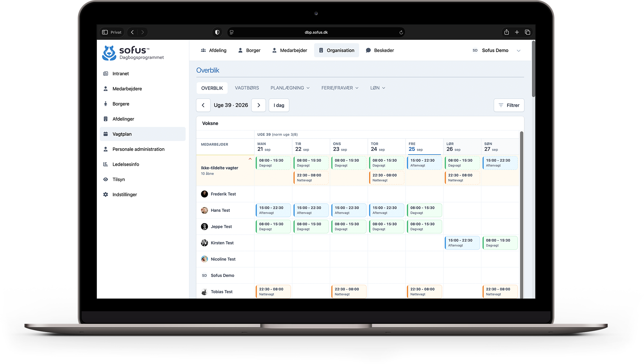The height and width of the screenshot is (364, 644).
Task: Show the browser tab overview icon
Action: tap(528, 32)
